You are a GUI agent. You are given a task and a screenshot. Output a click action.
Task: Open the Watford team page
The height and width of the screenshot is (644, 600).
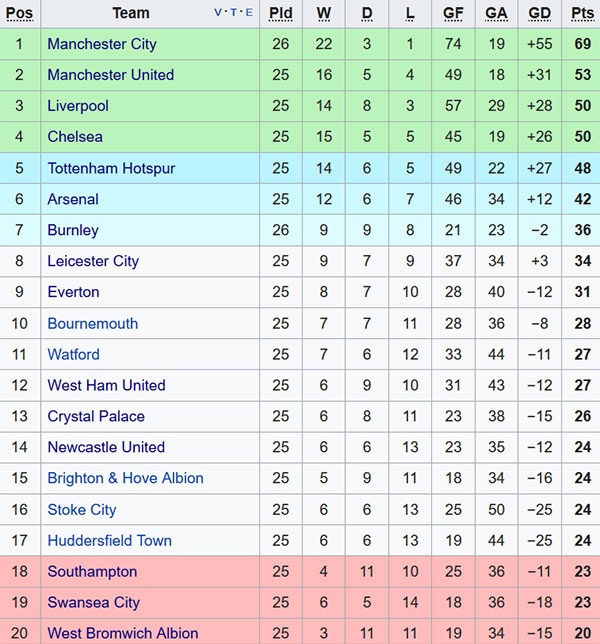[73, 354]
